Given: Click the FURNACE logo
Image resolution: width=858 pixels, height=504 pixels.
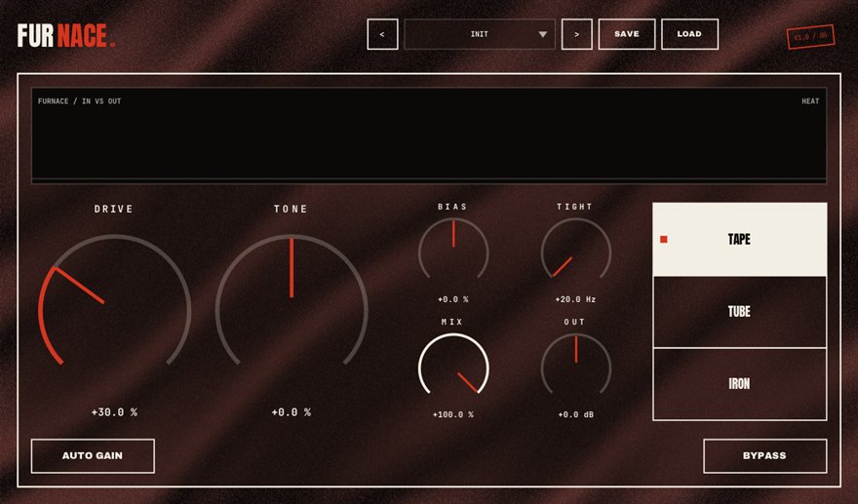Looking at the screenshot, I should coord(66,35).
